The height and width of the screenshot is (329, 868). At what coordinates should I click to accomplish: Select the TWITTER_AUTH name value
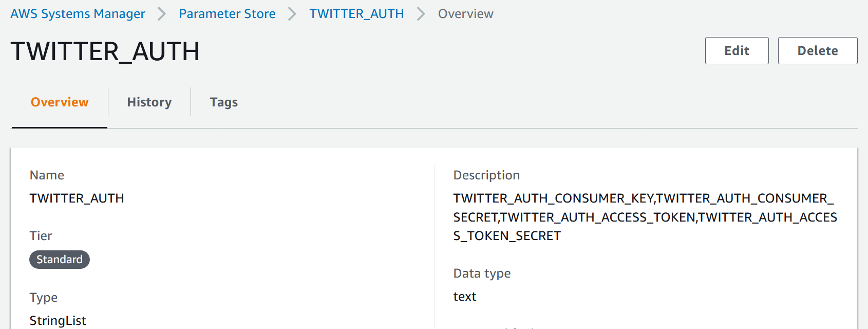[77, 198]
